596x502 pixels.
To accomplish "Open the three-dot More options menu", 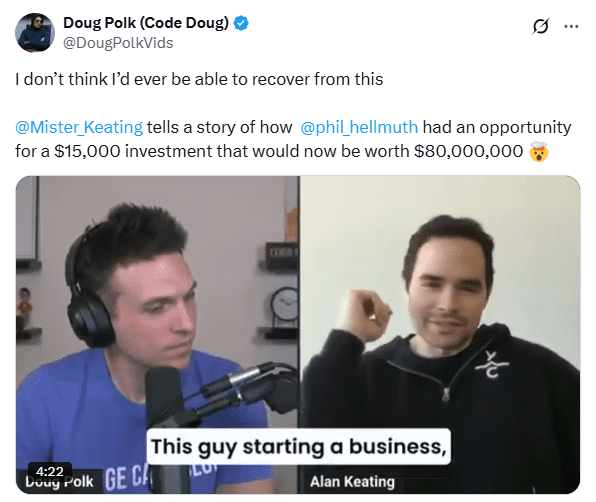I will 571,27.
